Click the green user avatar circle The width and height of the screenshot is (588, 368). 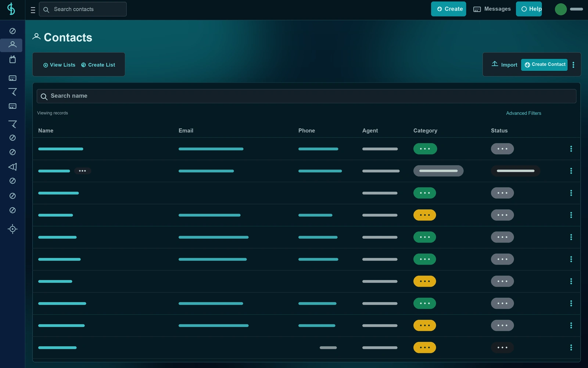point(561,9)
